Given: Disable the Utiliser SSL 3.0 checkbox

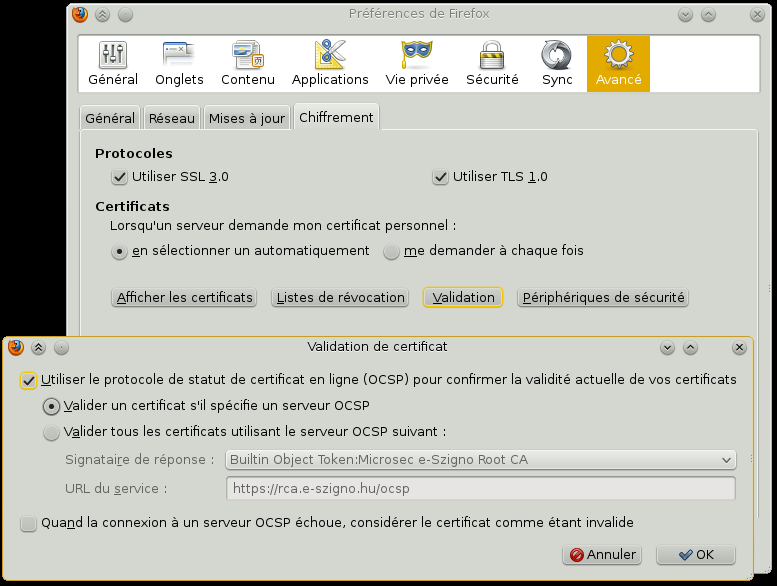Looking at the screenshot, I should 120,177.
